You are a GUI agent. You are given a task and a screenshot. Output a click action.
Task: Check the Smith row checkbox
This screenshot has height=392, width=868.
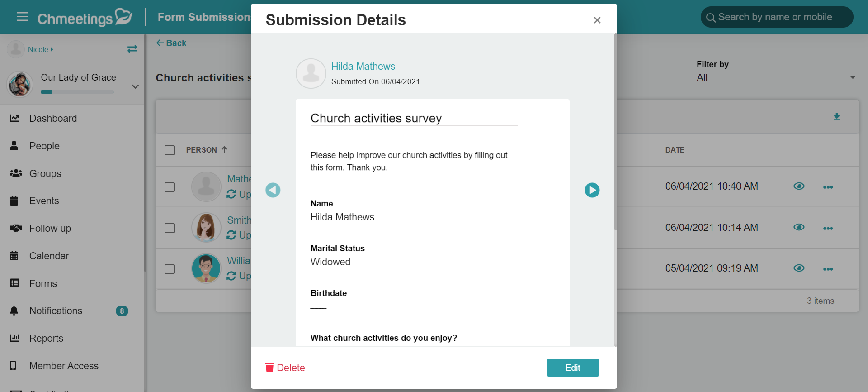pyautogui.click(x=170, y=228)
